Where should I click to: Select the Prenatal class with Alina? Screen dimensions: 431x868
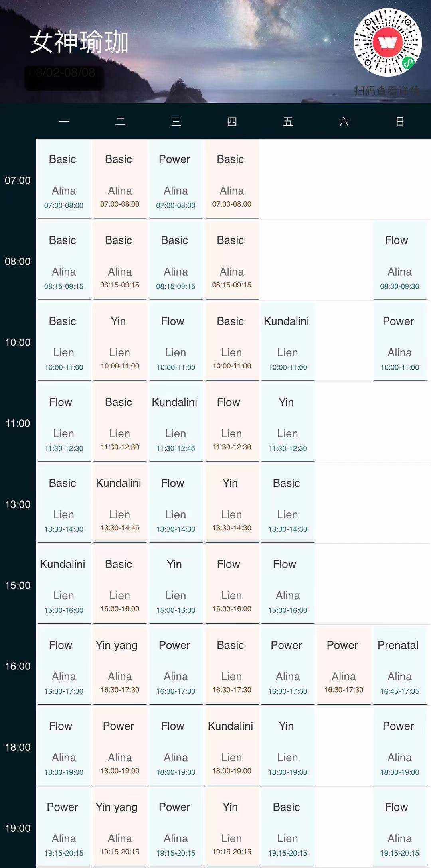(x=399, y=665)
